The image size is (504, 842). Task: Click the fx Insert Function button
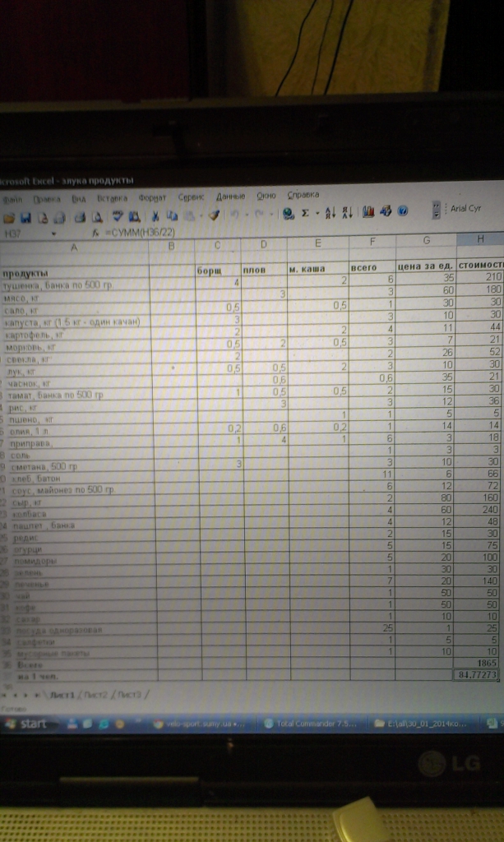pyautogui.click(x=95, y=234)
